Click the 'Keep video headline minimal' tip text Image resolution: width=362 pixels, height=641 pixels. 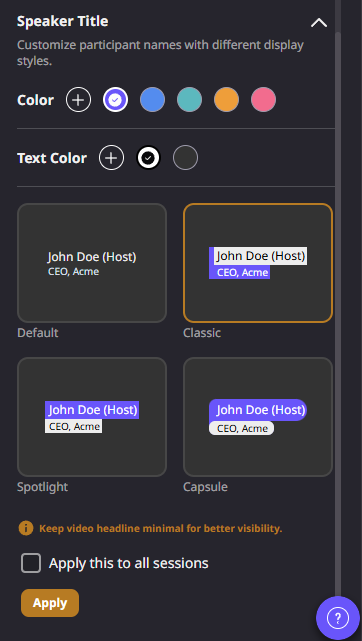click(x=161, y=529)
